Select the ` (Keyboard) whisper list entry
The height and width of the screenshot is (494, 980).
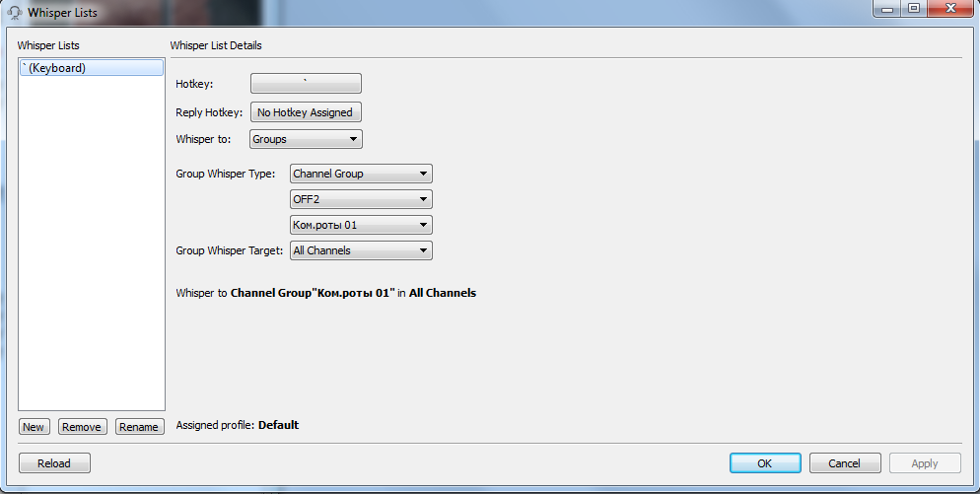point(92,68)
